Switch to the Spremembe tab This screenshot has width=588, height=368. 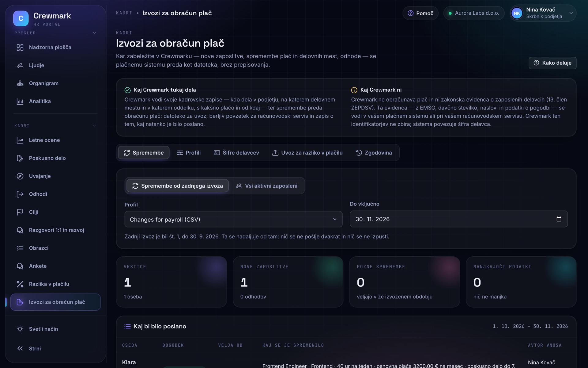(144, 153)
